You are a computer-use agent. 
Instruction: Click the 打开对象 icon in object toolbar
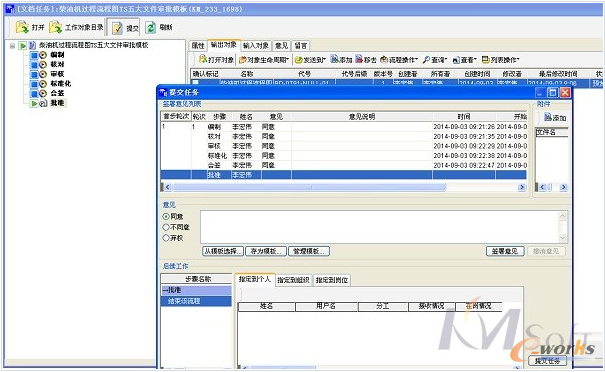[203, 59]
